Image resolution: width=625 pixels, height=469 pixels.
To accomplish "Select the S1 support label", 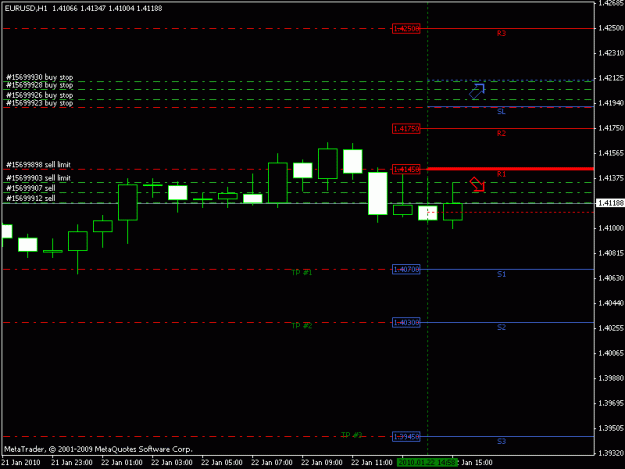I will click(x=501, y=274).
